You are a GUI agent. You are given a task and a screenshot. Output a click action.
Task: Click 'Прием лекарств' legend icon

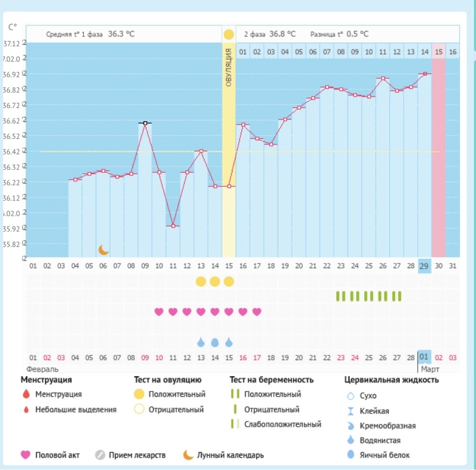click(100, 455)
